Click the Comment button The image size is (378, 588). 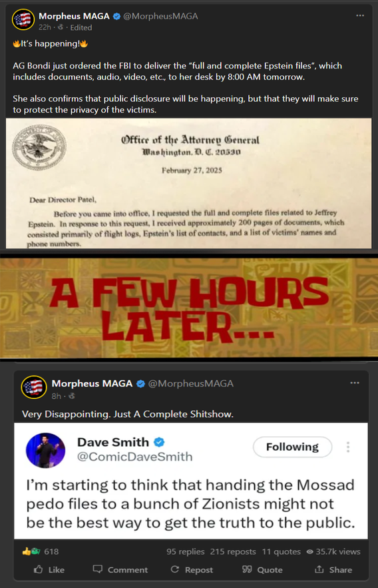tap(120, 569)
